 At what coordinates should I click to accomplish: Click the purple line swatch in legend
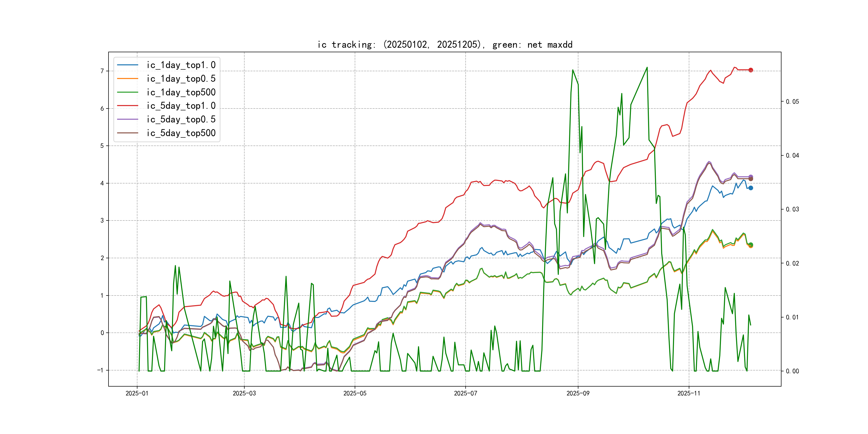pyautogui.click(x=128, y=119)
